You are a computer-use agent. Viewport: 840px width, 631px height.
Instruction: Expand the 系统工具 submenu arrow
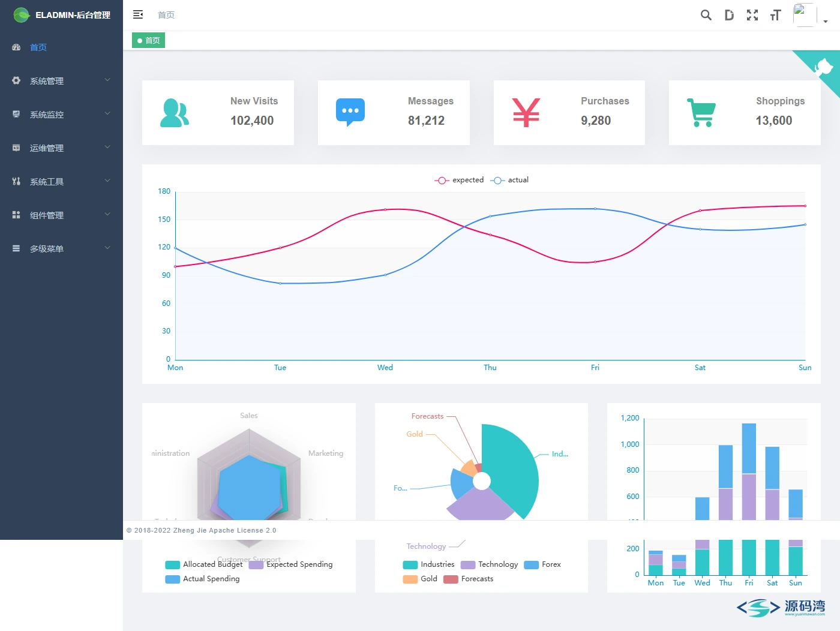pyautogui.click(x=107, y=181)
